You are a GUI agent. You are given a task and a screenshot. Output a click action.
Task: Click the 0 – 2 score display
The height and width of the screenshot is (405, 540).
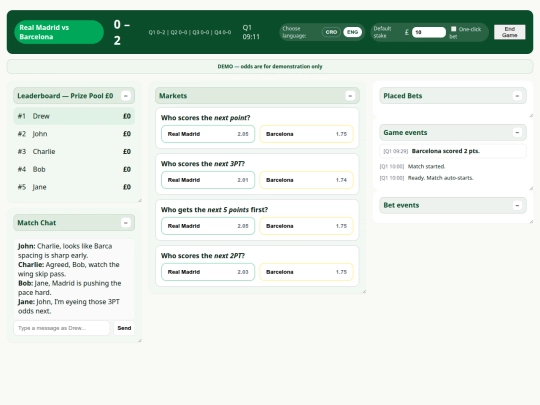[x=122, y=32]
